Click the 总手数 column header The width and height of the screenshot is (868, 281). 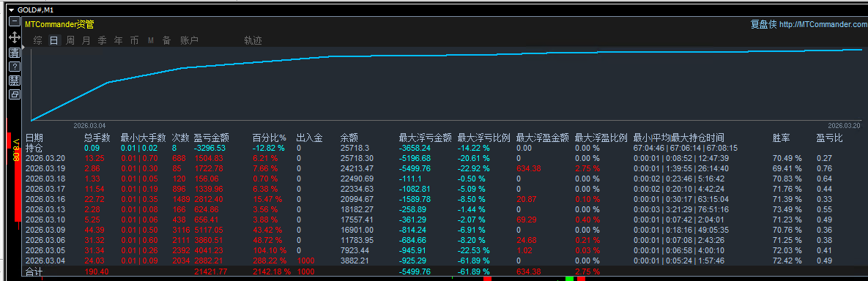(97, 138)
